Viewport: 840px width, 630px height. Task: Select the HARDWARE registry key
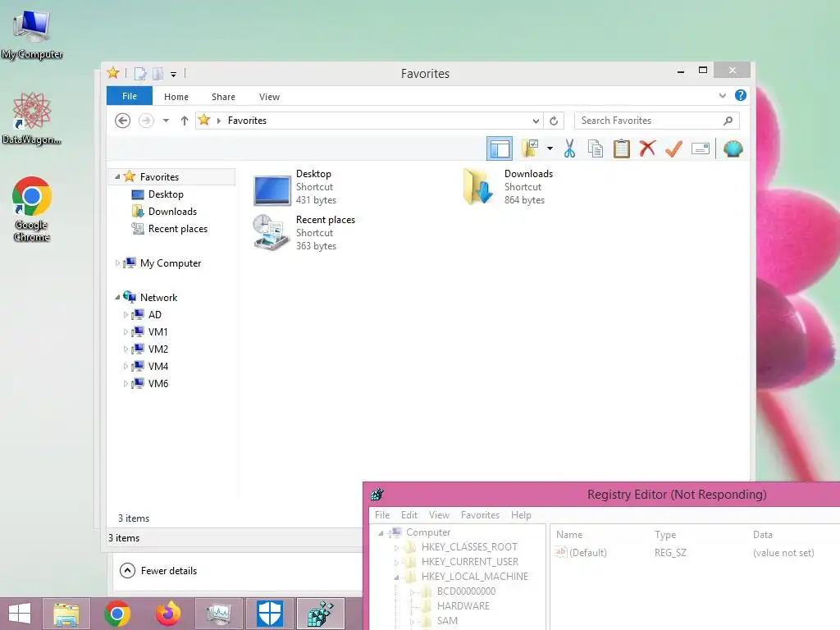463,606
